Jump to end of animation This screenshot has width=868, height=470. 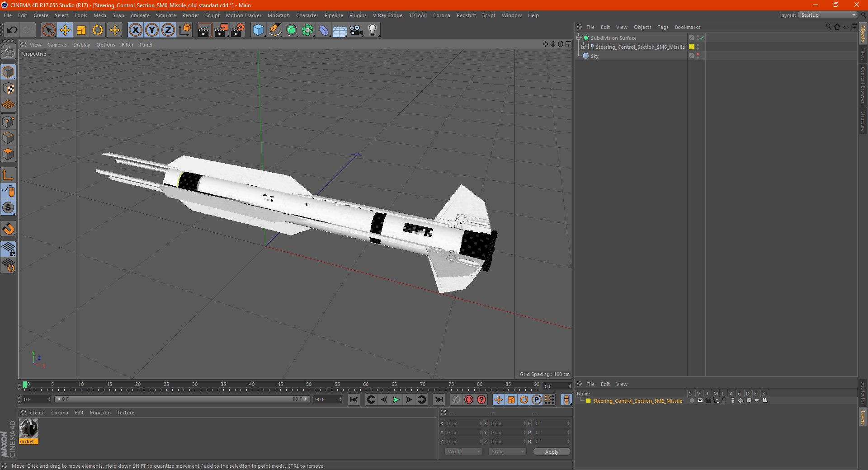tap(439, 399)
